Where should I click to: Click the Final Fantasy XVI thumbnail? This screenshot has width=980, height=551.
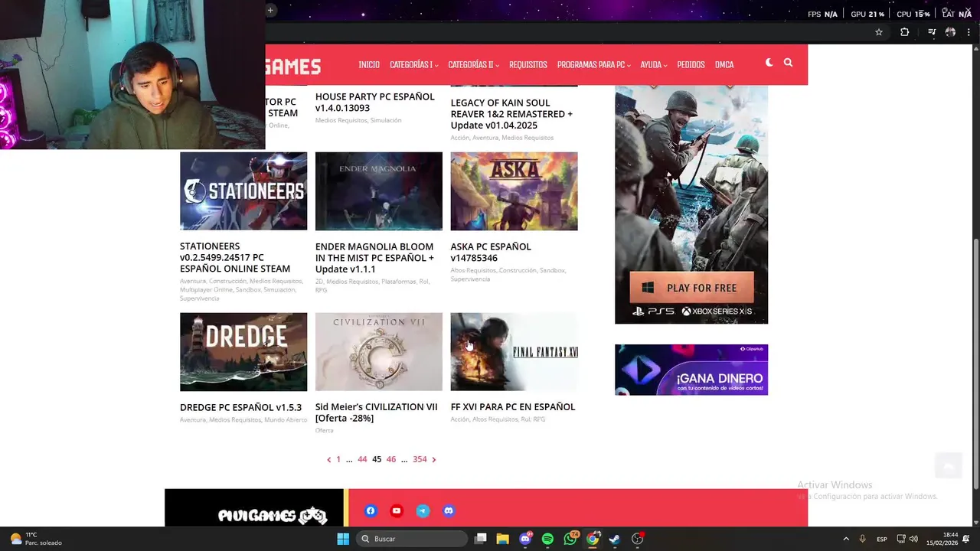(x=514, y=351)
